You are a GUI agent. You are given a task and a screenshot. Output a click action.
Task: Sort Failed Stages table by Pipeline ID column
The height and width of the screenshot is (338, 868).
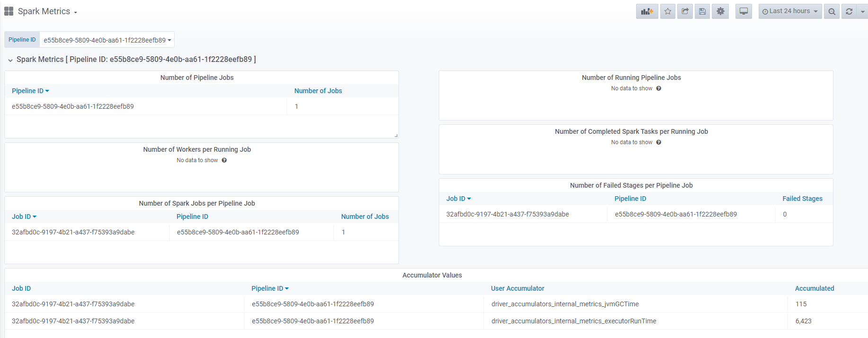[x=630, y=199]
